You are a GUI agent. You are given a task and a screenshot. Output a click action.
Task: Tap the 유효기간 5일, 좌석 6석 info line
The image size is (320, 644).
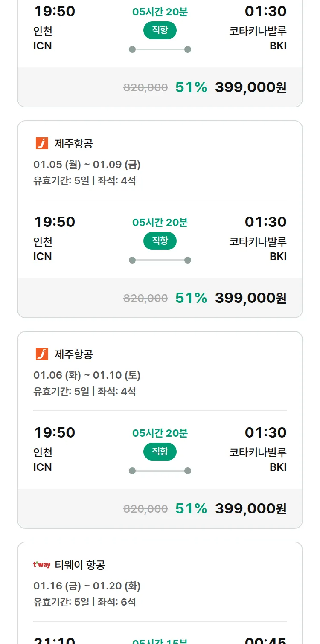click(84, 602)
